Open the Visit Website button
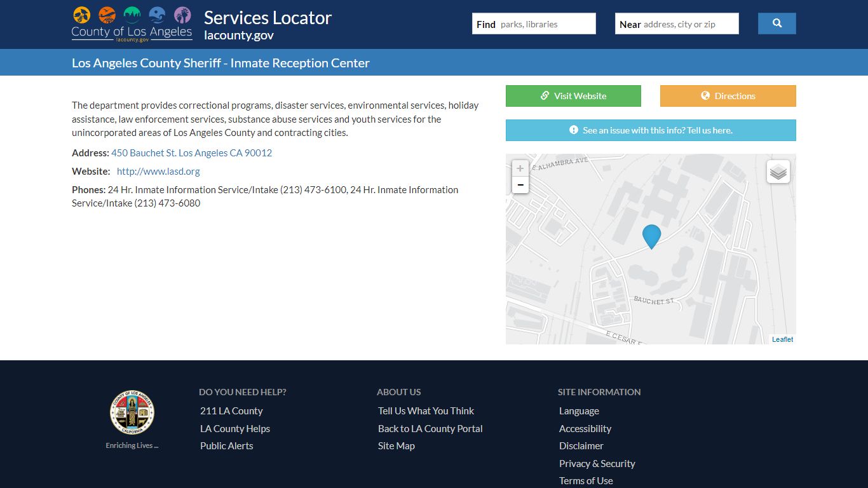868x488 pixels. (573, 96)
